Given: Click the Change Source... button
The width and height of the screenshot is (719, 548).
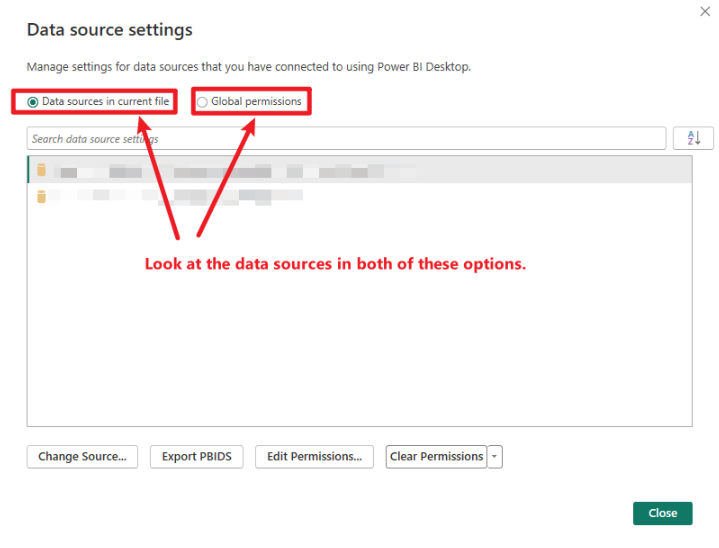Looking at the screenshot, I should click(x=82, y=457).
